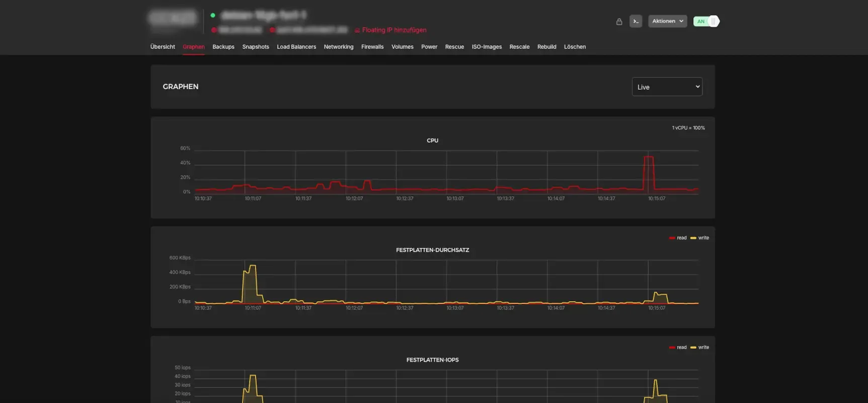Toggle write series in Festplatten-IOPS legend
Viewport: 868px width, 403px height.
coord(699,347)
